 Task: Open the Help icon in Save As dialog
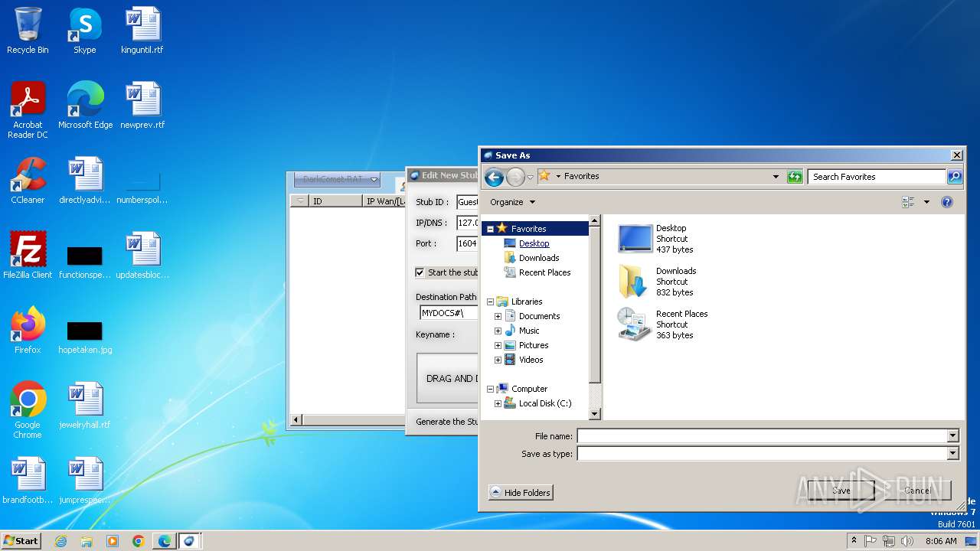947,202
